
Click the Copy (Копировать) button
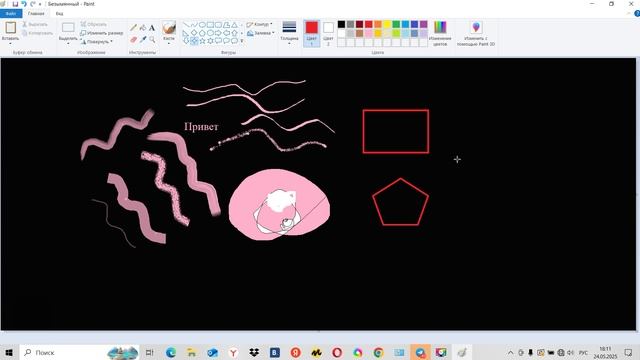38,33
